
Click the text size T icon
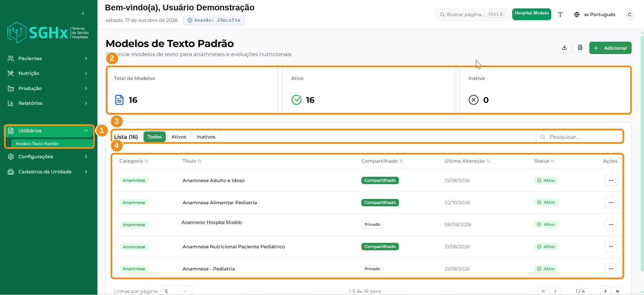coord(560,14)
